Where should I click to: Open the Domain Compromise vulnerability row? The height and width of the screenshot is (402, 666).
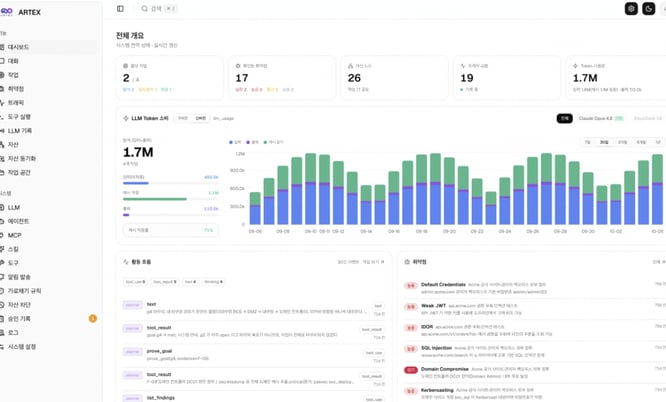[x=534, y=372]
